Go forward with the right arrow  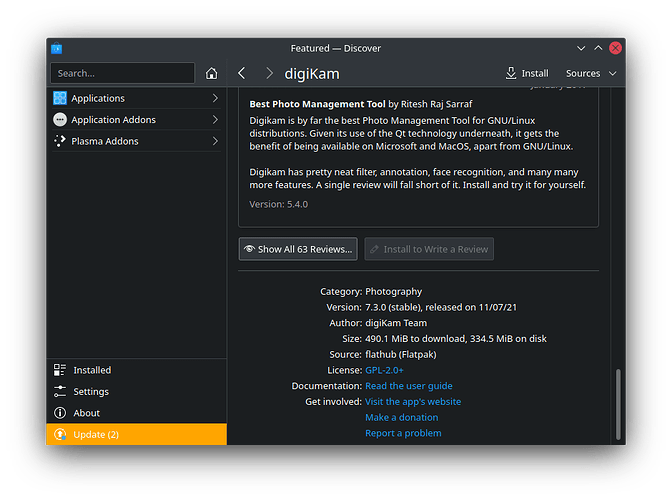point(269,73)
